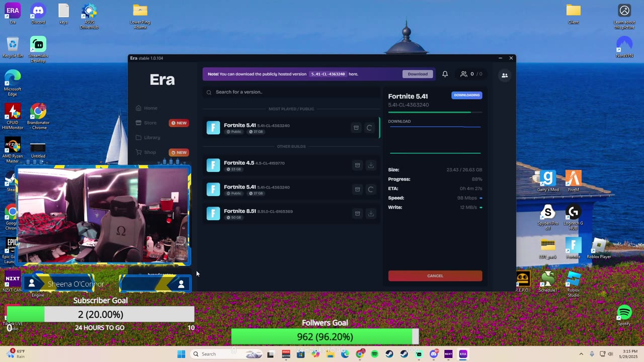Open File Explorer from the taskbar
Viewport: 644px width, 362px height.
(x=330, y=354)
